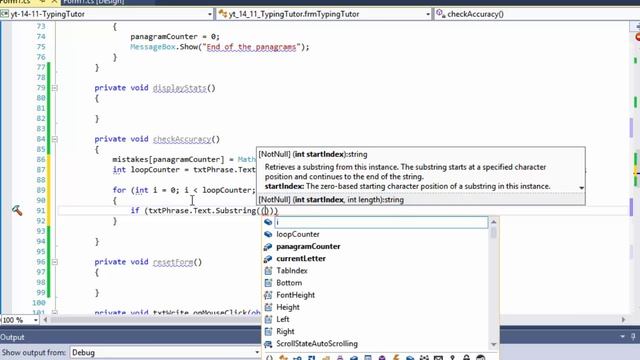Open the 100 % zoom dropdown
This screenshot has height=360, width=640.
pyautogui.click(x=36, y=320)
